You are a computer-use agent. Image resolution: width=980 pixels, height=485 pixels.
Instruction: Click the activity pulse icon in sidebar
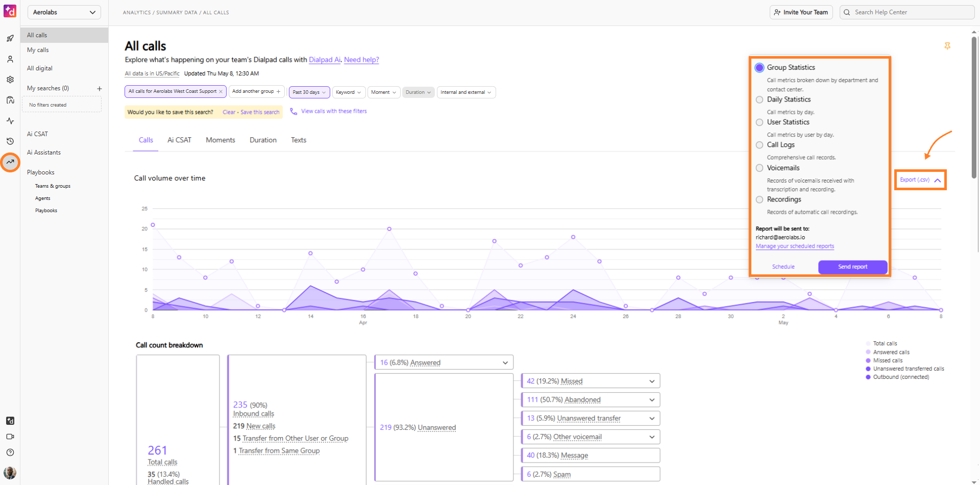[x=10, y=121]
